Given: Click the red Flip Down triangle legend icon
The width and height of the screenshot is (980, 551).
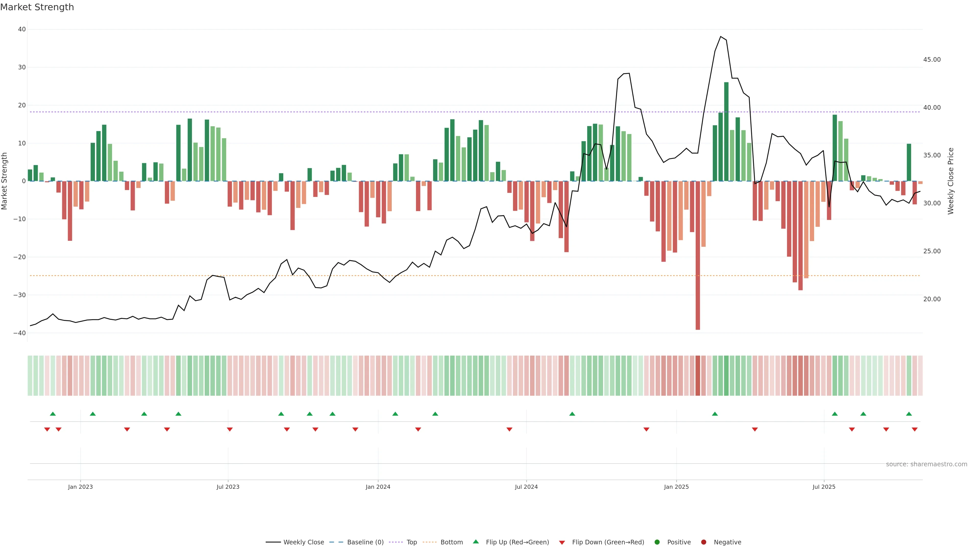Looking at the screenshot, I should [x=562, y=543].
